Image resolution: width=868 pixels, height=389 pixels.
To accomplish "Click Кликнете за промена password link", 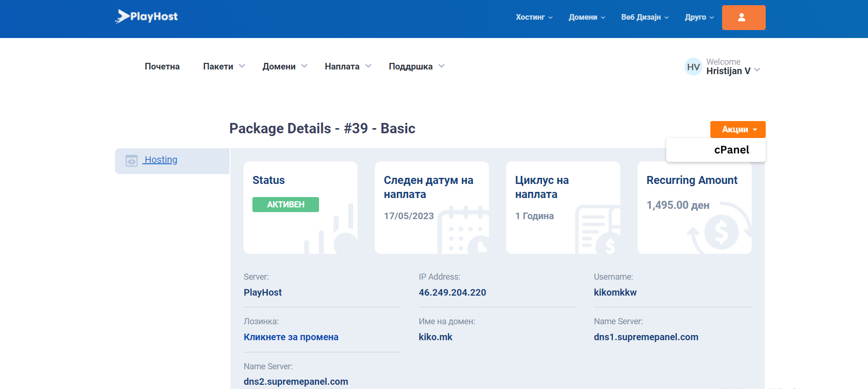I will tap(291, 337).
